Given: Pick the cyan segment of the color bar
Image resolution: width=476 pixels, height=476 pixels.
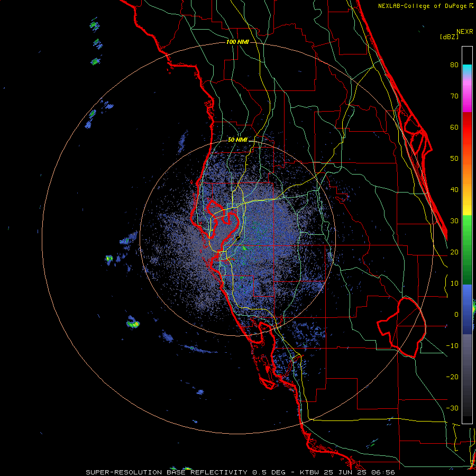Looking at the screenshot, I should [467, 69].
